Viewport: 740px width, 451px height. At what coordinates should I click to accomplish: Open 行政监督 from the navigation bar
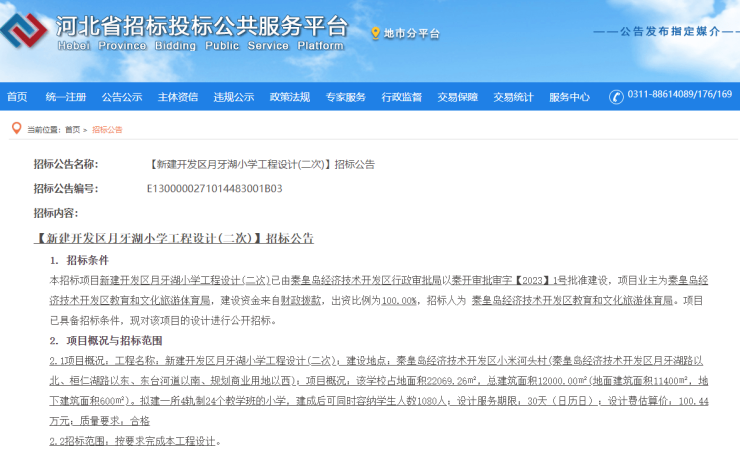point(401,97)
